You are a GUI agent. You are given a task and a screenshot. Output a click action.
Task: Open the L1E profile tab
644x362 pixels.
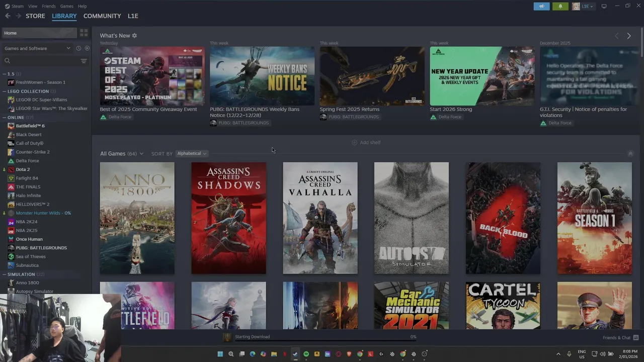click(133, 16)
